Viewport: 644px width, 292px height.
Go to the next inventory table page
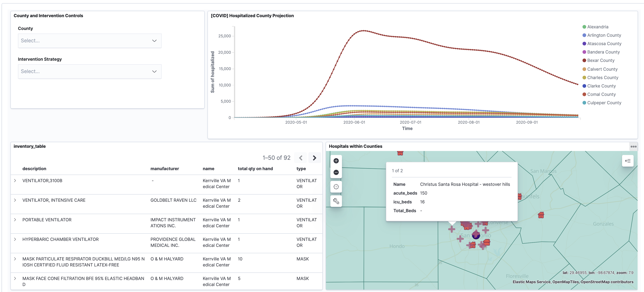point(314,158)
